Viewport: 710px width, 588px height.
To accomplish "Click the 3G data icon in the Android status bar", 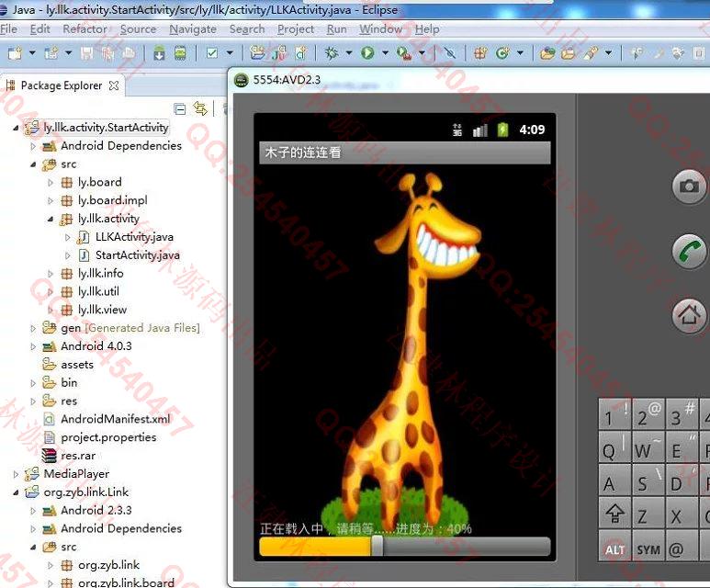I will click(457, 130).
